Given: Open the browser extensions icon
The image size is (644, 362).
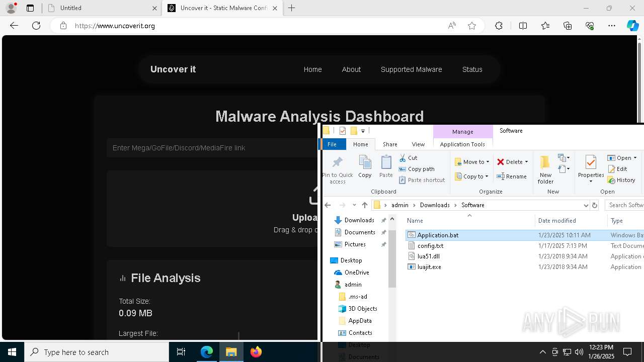Looking at the screenshot, I should point(499,26).
